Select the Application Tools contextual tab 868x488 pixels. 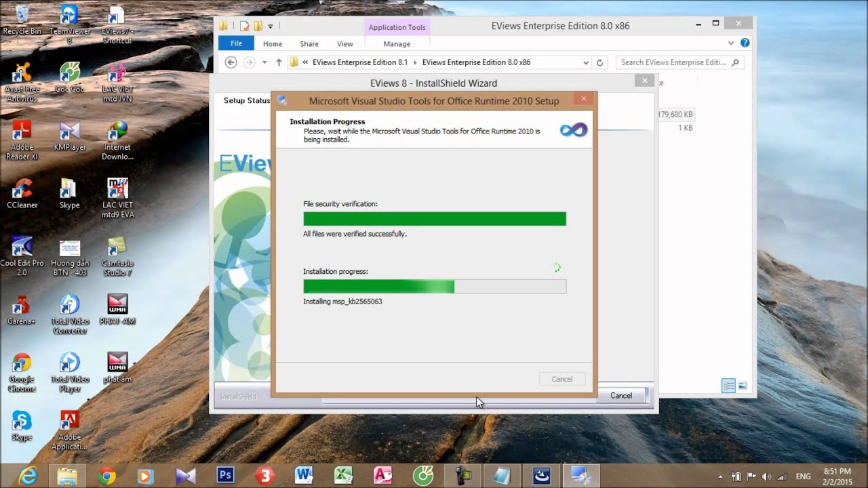[x=397, y=27]
